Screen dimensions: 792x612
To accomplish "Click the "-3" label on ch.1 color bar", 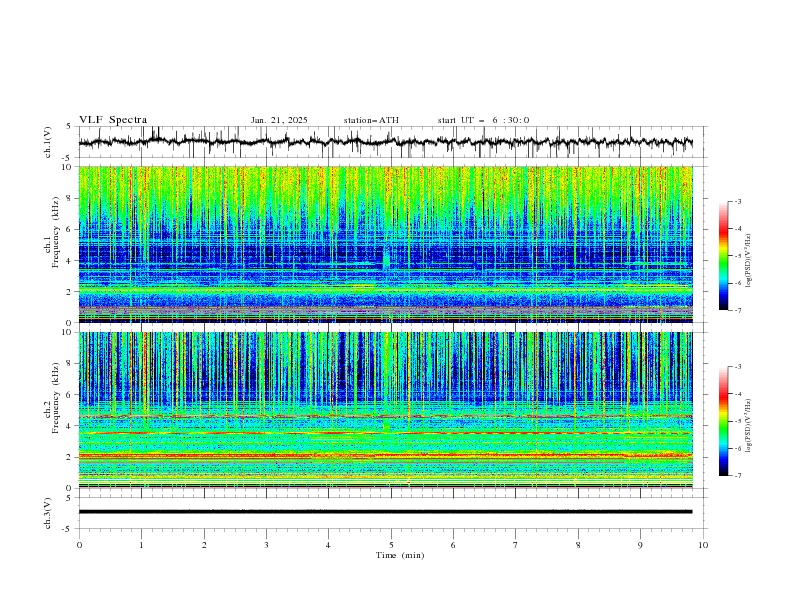I will (738, 201).
